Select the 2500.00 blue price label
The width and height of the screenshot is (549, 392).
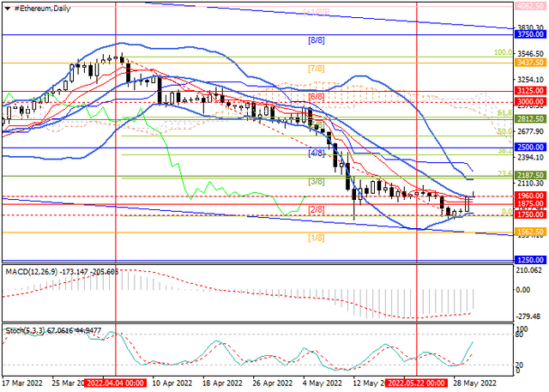click(x=530, y=147)
